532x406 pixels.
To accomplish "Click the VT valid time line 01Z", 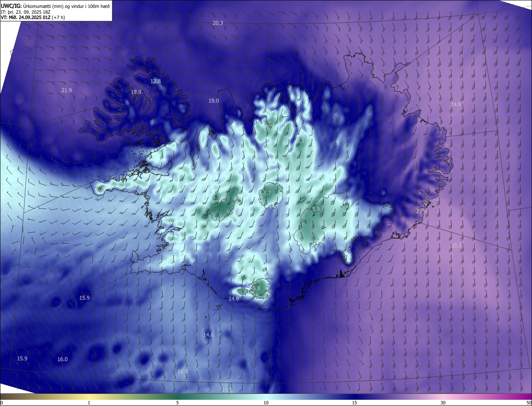I will coord(33,17).
